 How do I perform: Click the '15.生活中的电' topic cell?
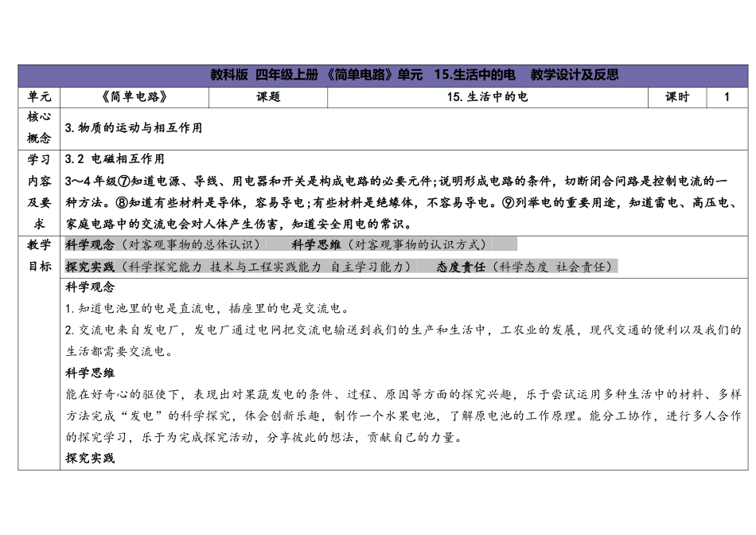488,97
